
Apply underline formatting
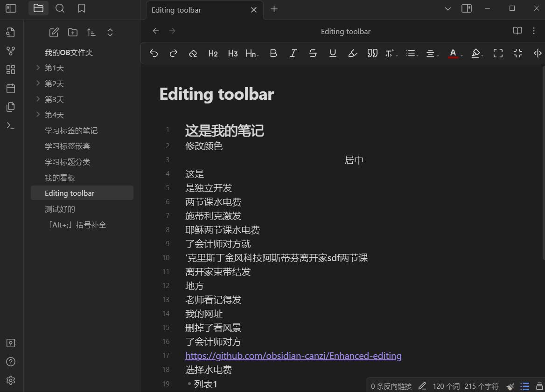[x=333, y=53]
